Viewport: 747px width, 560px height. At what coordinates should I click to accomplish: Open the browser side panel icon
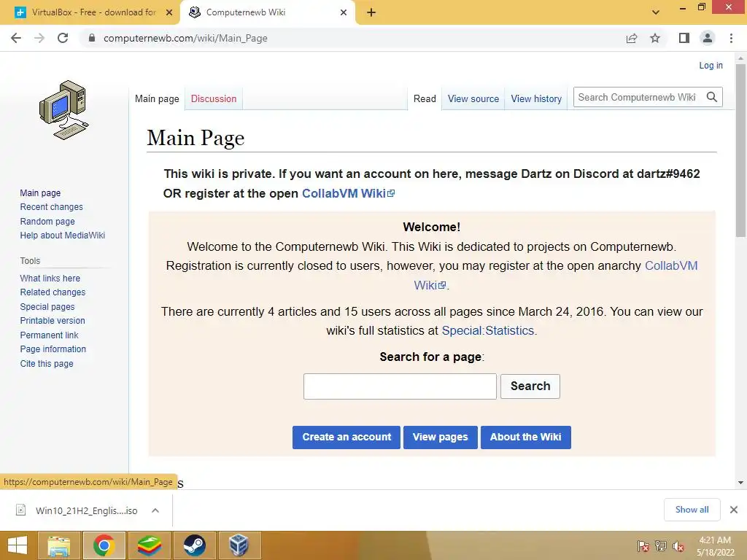[x=684, y=38]
